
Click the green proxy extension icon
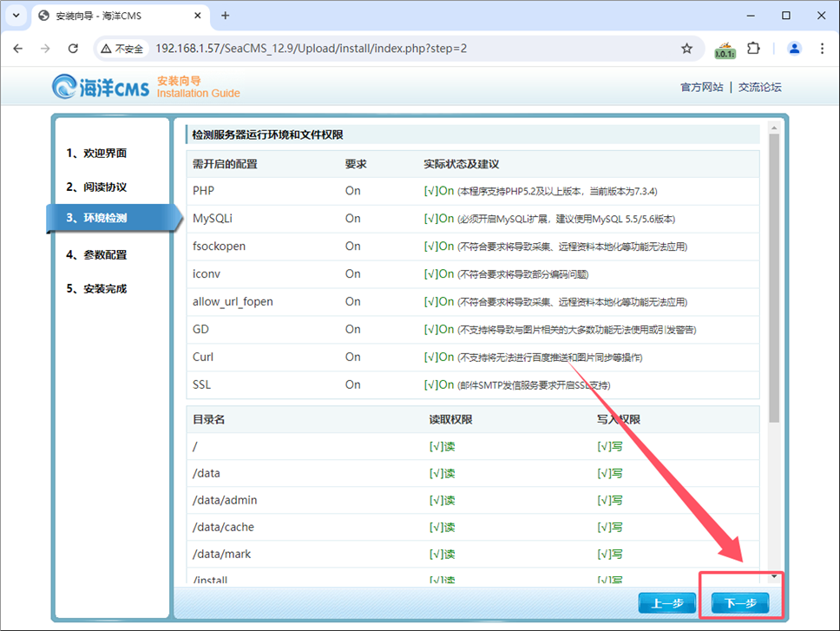point(725,49)
